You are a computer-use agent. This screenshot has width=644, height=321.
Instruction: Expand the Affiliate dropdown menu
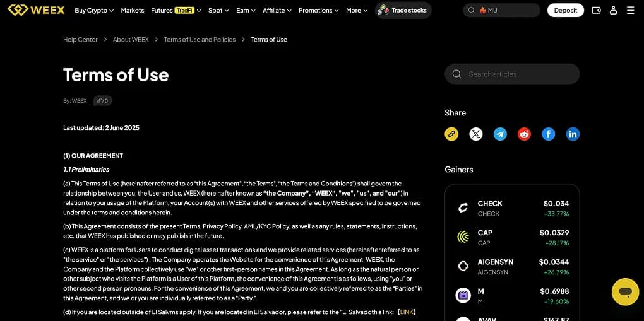[277, 10]
